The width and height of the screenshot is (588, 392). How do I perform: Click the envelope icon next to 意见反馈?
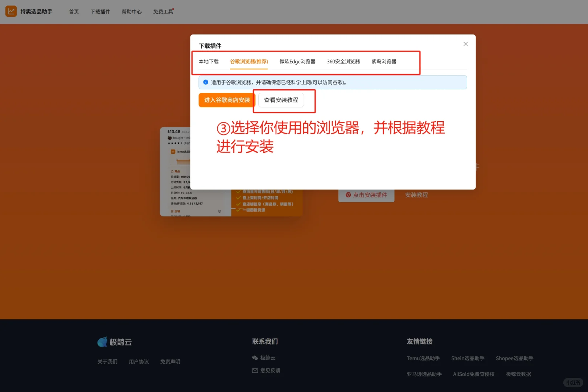pyautogui.click(x=255, y=370)
